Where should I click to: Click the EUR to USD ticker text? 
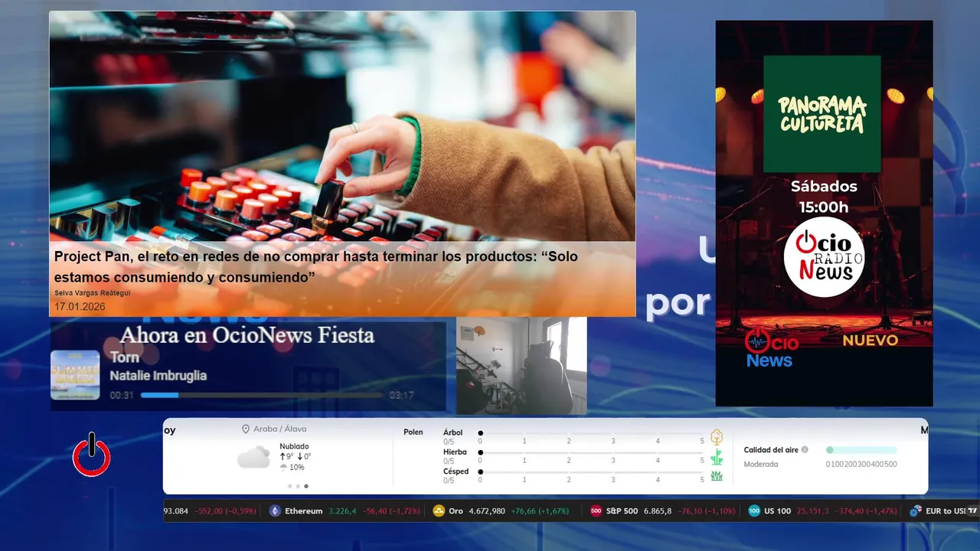[945, 511]
